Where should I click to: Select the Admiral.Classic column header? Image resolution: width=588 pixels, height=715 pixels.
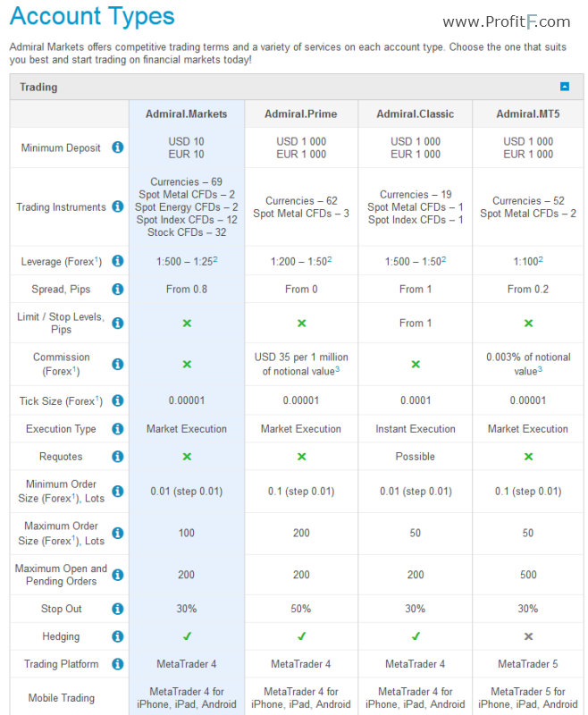tap(415, 114)
